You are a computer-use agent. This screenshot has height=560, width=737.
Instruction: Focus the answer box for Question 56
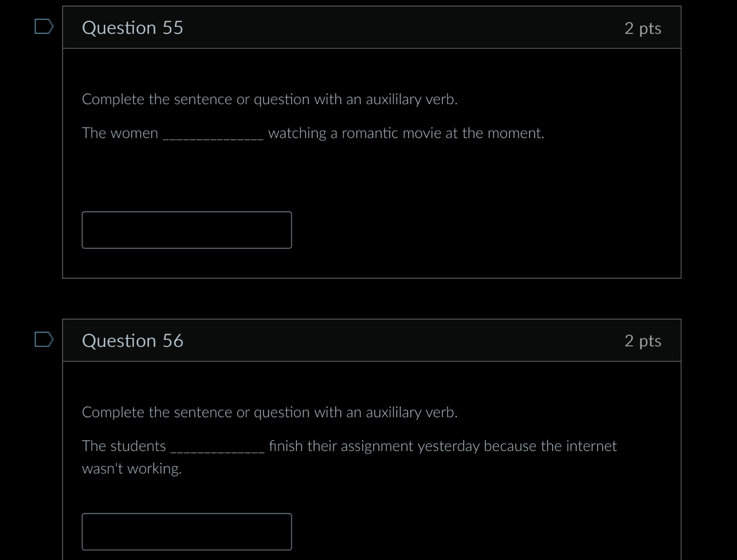pos(187,532)
